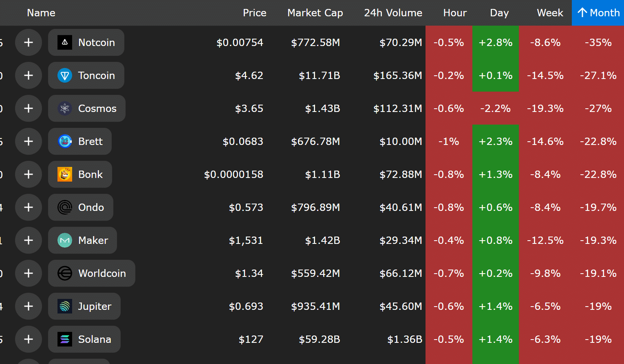This screenshot has height=364, width=624.
Task: Sort the table by Market Cap
Action: pos(315,13)
